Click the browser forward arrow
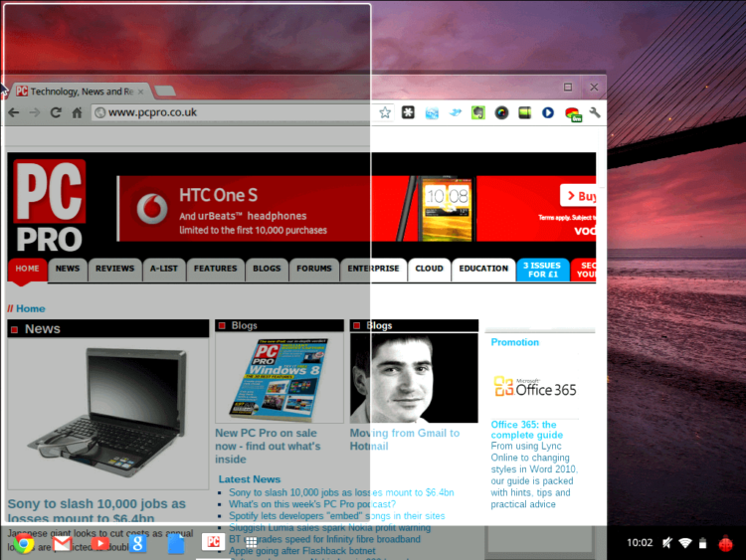This screenshot has width=746, height=560. click(35, 112)
